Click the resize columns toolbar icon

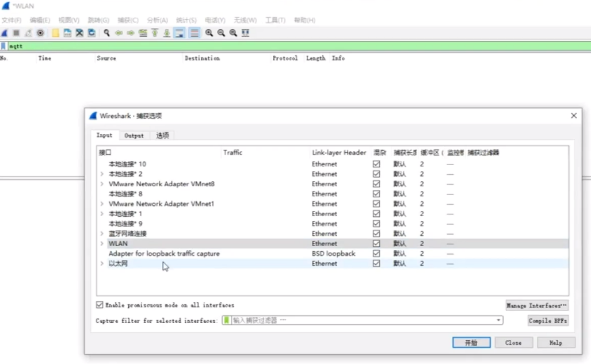pos(245,33)
